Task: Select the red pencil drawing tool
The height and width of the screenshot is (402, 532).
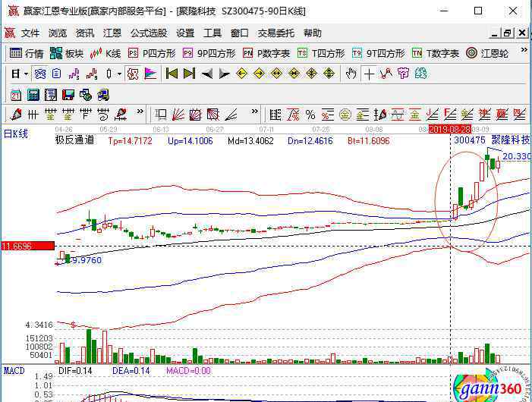Action: point(16,115)
